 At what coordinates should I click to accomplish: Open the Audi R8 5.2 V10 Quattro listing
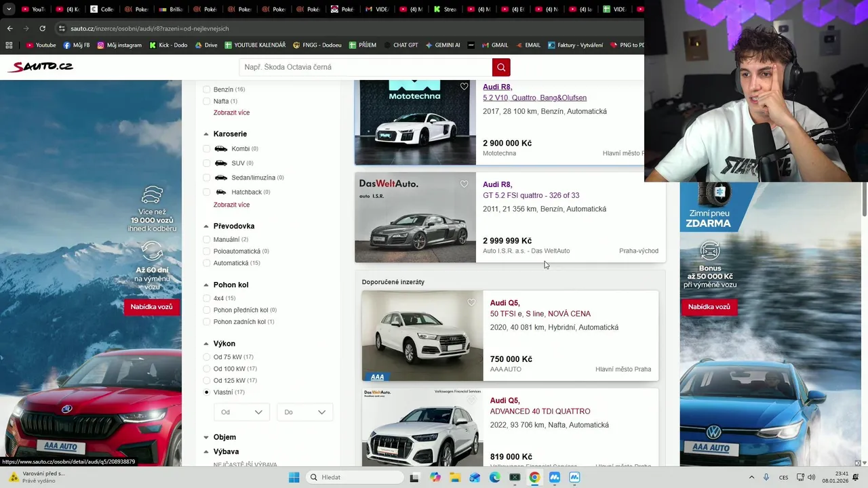(534, 98)
